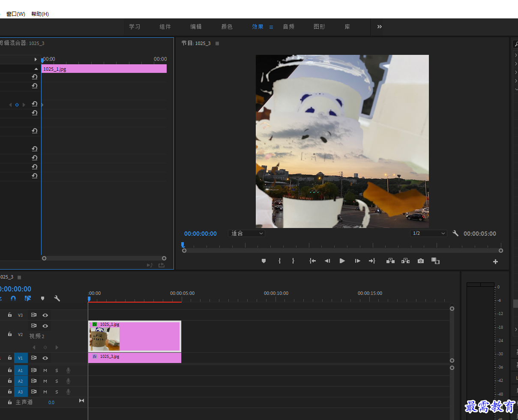The height and width of the screenshot is (420, 518).
Task: Open timeline display settings wrench
Action: [x=57, y=298]
